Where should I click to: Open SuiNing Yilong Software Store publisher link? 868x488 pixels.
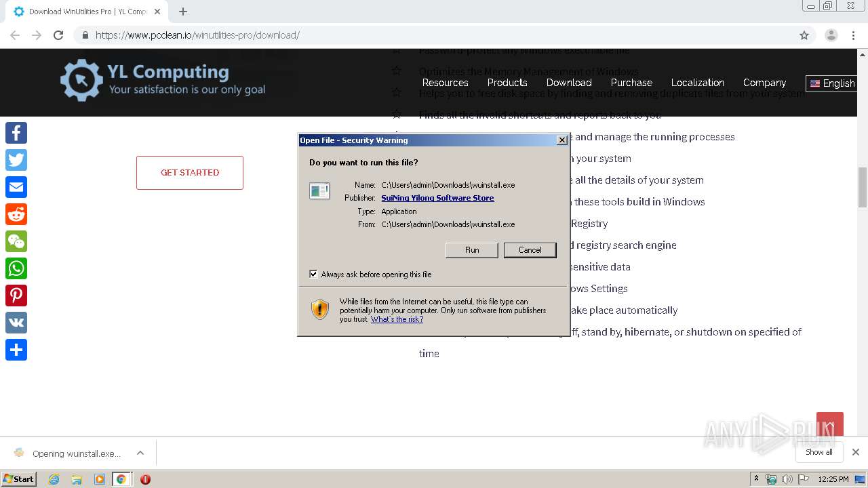[437, 198]
